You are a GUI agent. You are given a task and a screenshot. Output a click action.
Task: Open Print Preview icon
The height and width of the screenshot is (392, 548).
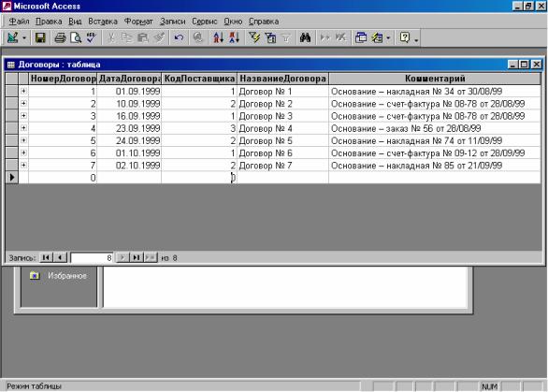(76, 37)
